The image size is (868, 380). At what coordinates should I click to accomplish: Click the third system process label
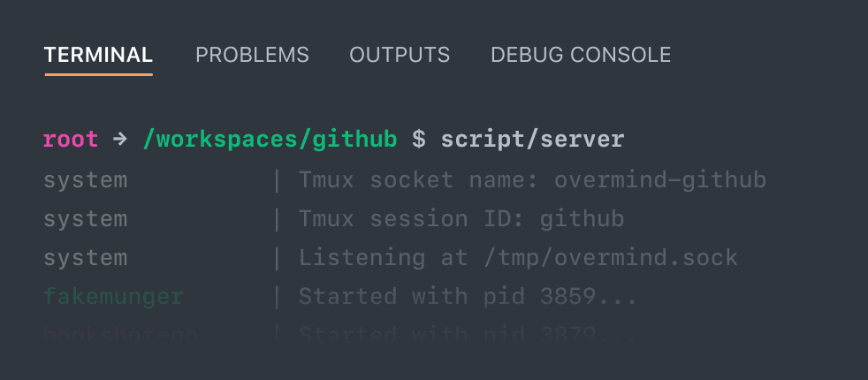pos(85,258)
